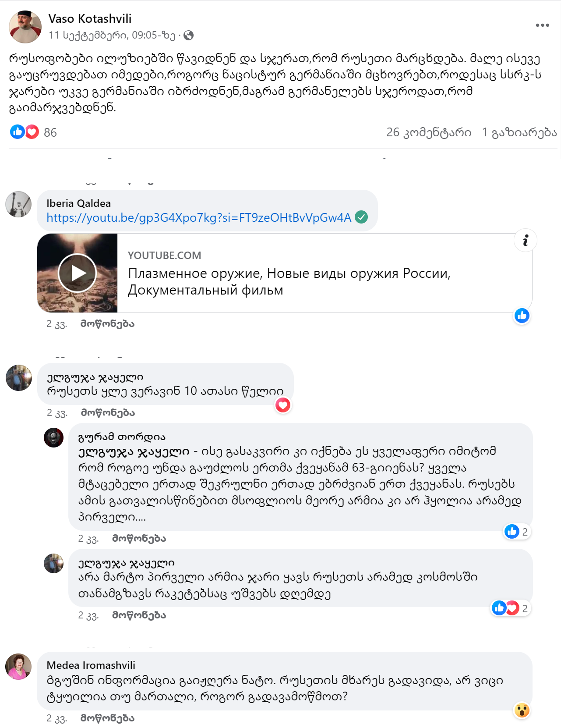Click the info icon on the YouTube preview
This screenshot has width=561, height=728.
(525, 240)
